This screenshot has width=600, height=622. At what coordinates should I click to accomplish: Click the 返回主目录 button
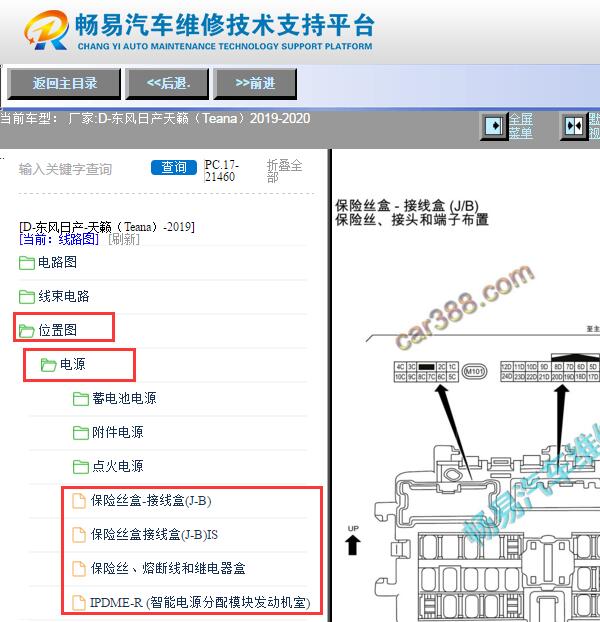tap(64, 84)
